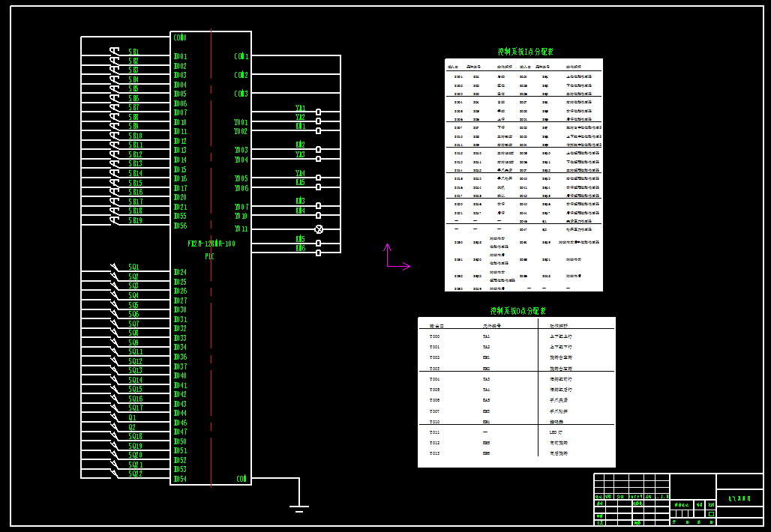This screenshot has height=532, width=771.
Task: Click the "YA4" cell in the output table
Action: 486,390
